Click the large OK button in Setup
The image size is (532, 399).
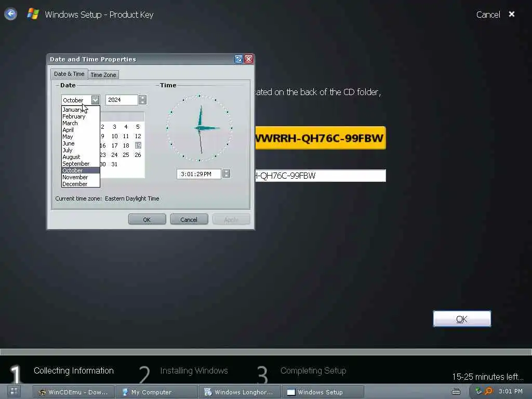[462, 319]
